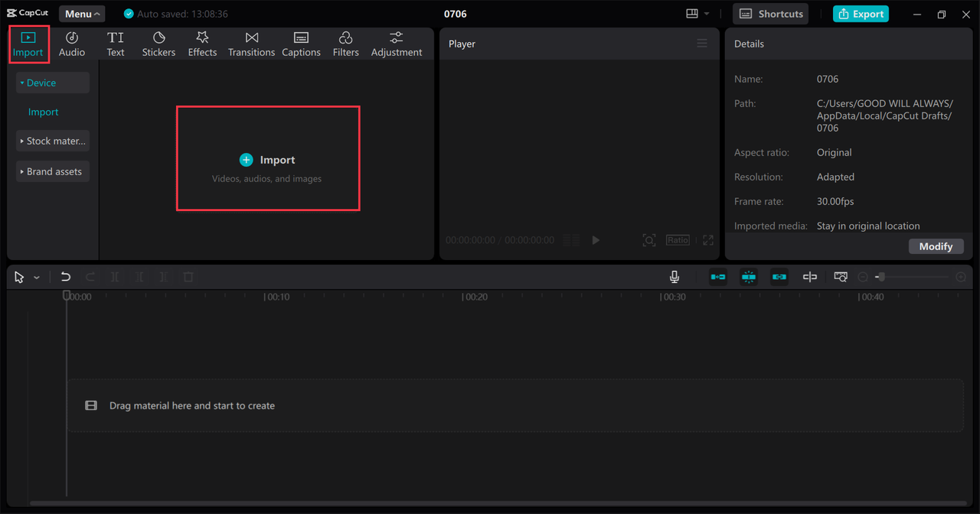Click the timeline grid view icon in Player
980x514 pixels.
click(x=571, y=240)
